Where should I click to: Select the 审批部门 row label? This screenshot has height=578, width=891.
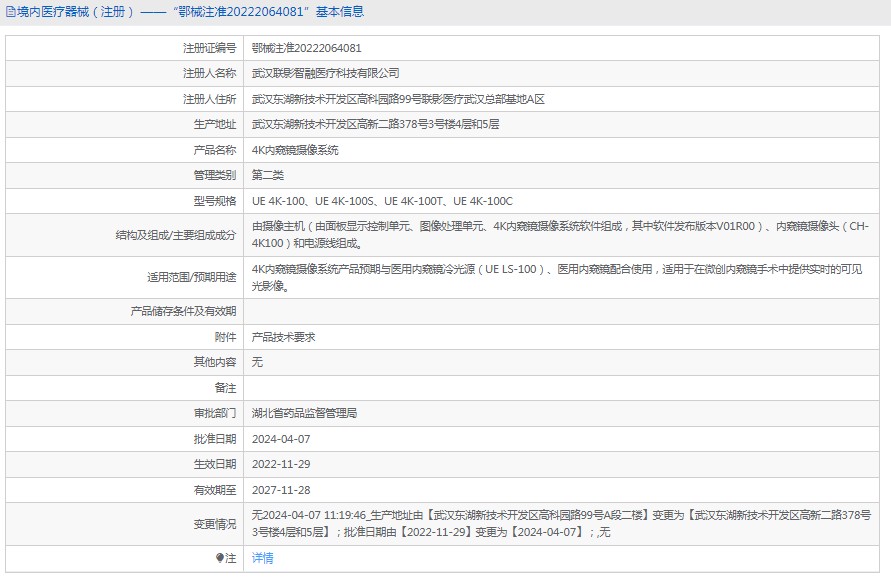[x=215, y=413]
